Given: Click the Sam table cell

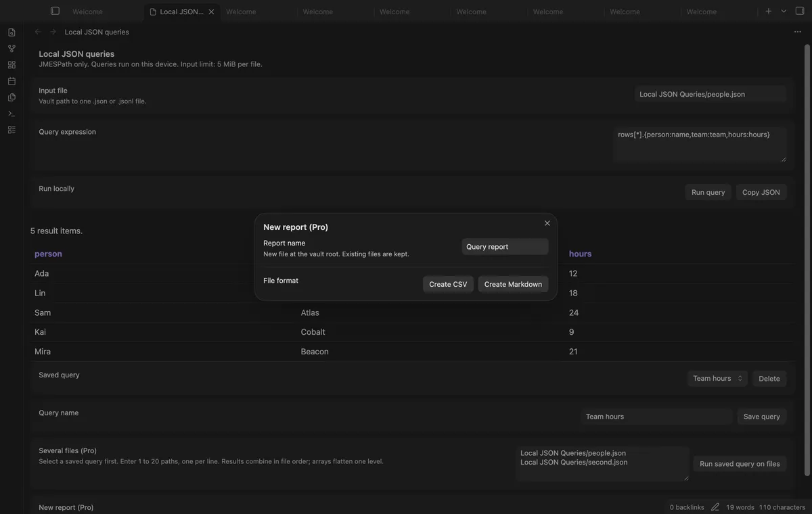Looking at the screenshot, I should (x=43, y=312).
